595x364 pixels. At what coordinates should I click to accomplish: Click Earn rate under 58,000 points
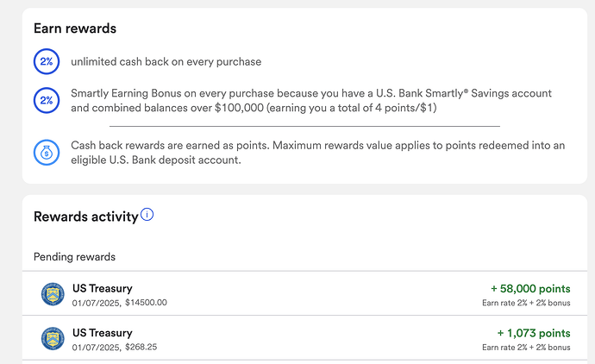(526, 303)
